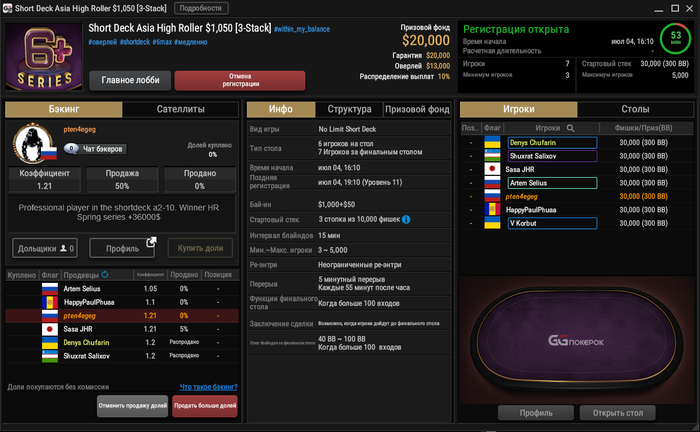Switch to Столы tab
The width and height of the screenshot is (700, 432).
635,109
